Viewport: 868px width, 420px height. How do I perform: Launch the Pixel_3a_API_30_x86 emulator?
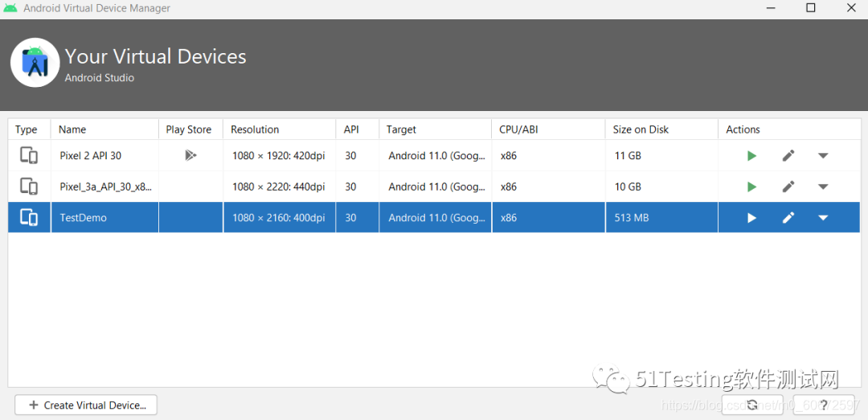751,187
